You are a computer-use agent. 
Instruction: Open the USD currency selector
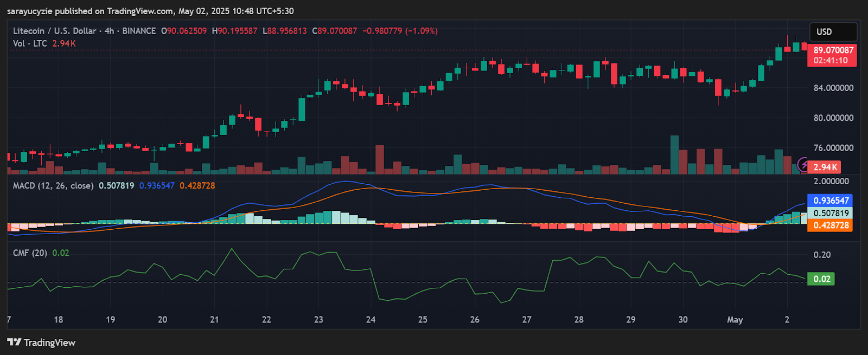833,32
